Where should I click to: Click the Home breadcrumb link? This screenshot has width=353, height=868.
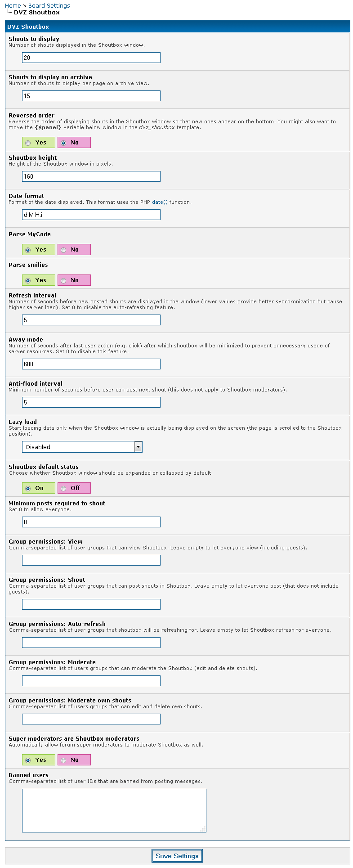point(13,6)
